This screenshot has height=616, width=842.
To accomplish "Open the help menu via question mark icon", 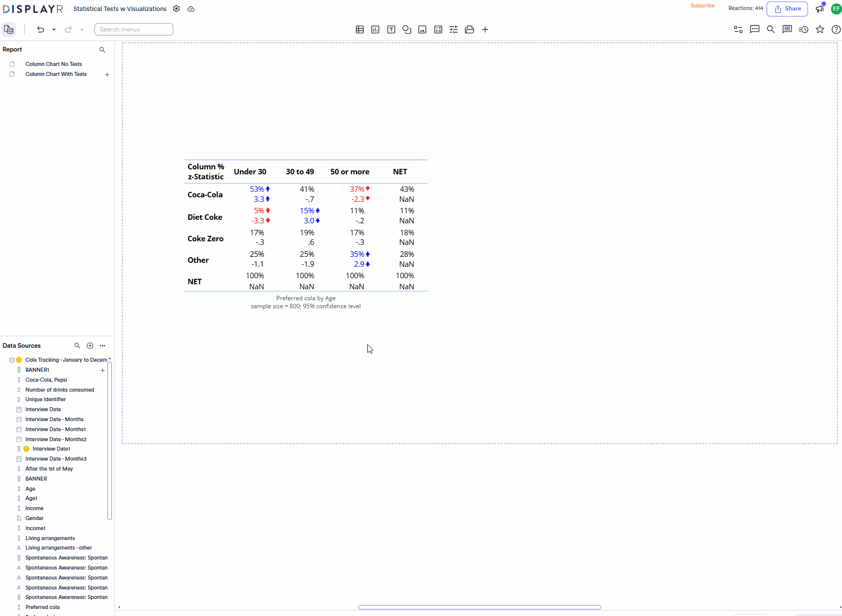I will tap(837, 29).
